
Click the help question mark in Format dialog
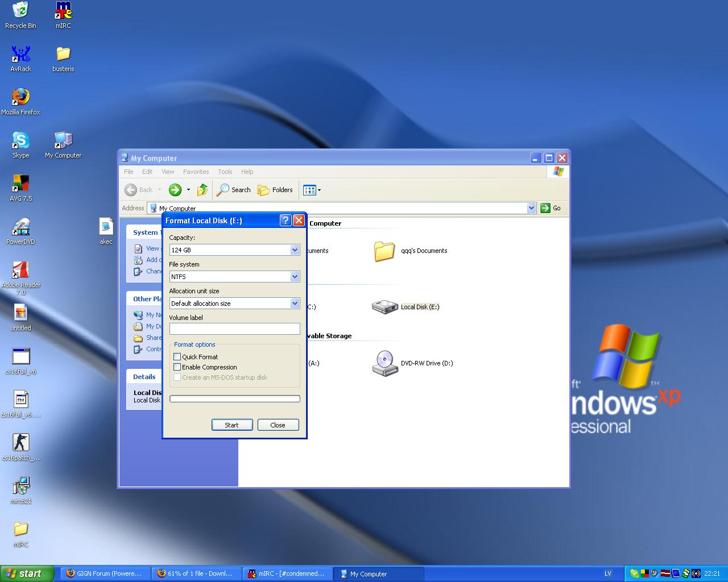(x=286, y=221)
